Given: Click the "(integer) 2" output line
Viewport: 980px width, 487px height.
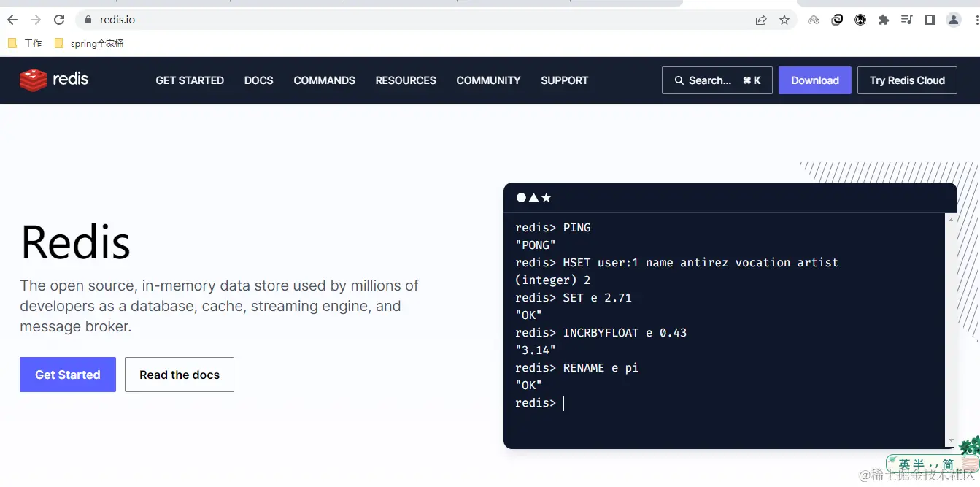Looking at the screenshot, I should (x=552, y=280).
